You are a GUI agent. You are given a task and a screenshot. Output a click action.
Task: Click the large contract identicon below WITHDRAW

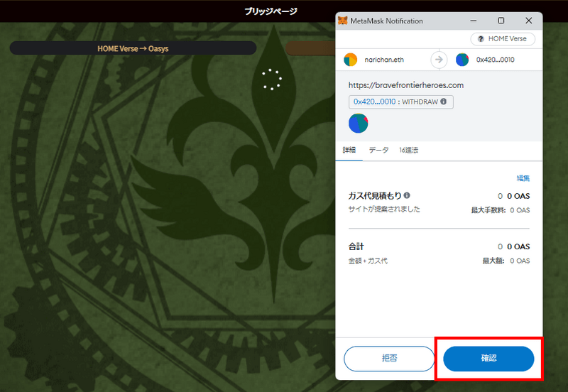359,124
